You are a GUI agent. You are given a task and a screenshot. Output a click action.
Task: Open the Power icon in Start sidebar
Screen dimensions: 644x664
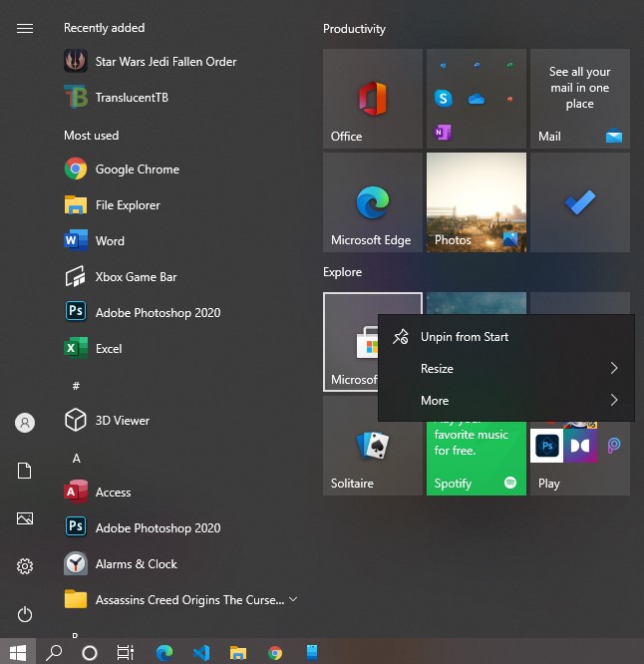click(25, 614)
